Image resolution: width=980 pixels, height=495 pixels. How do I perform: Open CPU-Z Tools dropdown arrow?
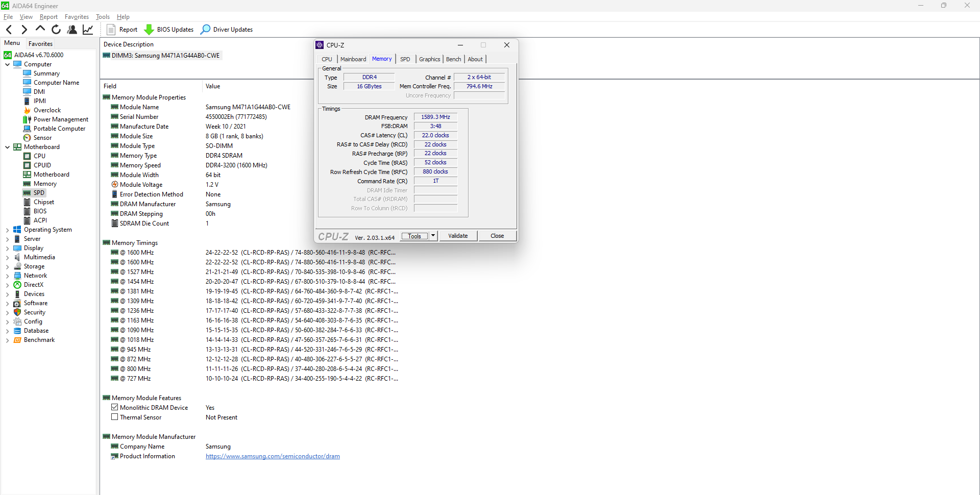[x=433, y=236]
